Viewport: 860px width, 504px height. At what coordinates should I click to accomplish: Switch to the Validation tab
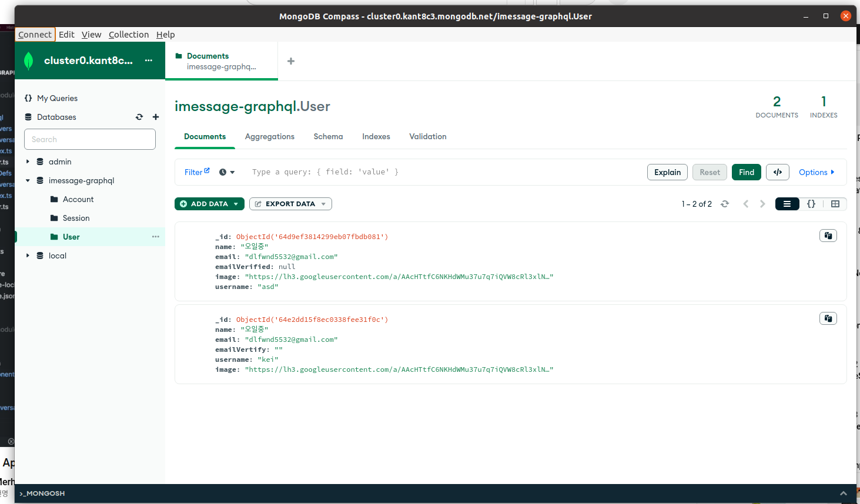[x=428, y=136]
